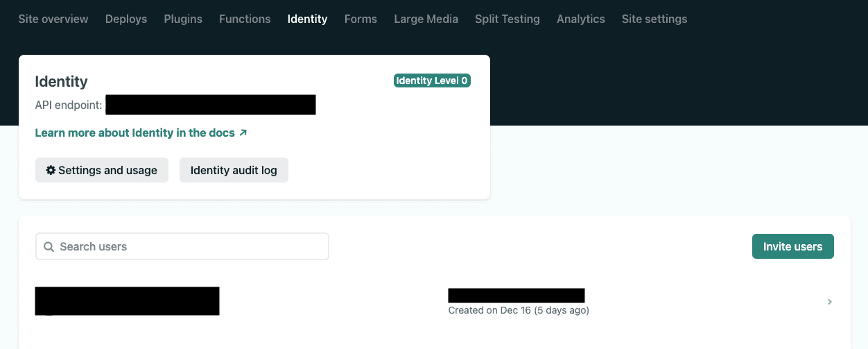The width and height of the screenshot is (868, 349).
Task: Open the Functions tab
Action: [x=245, y=19]
